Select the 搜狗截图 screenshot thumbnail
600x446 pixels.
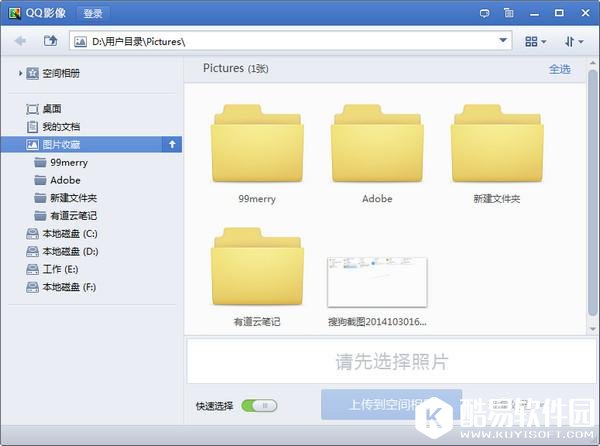[x=377, y=282]
